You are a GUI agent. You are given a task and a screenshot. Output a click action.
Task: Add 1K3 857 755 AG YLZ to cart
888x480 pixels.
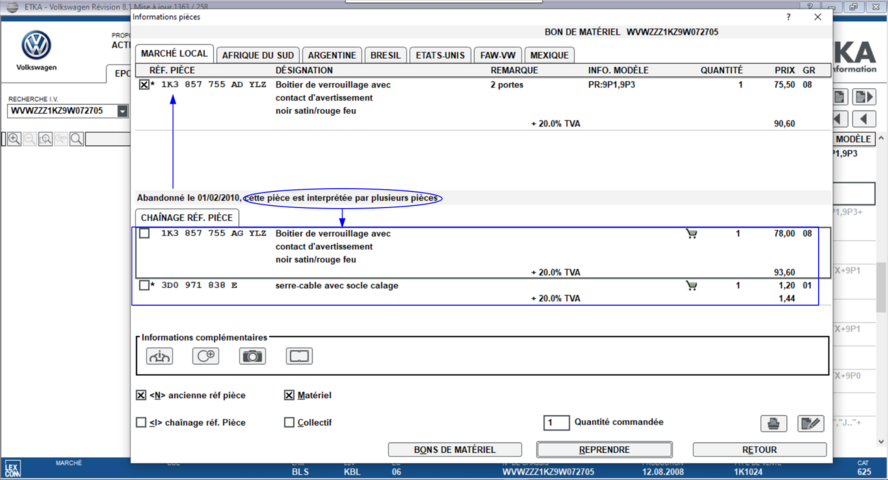[691, 234]
